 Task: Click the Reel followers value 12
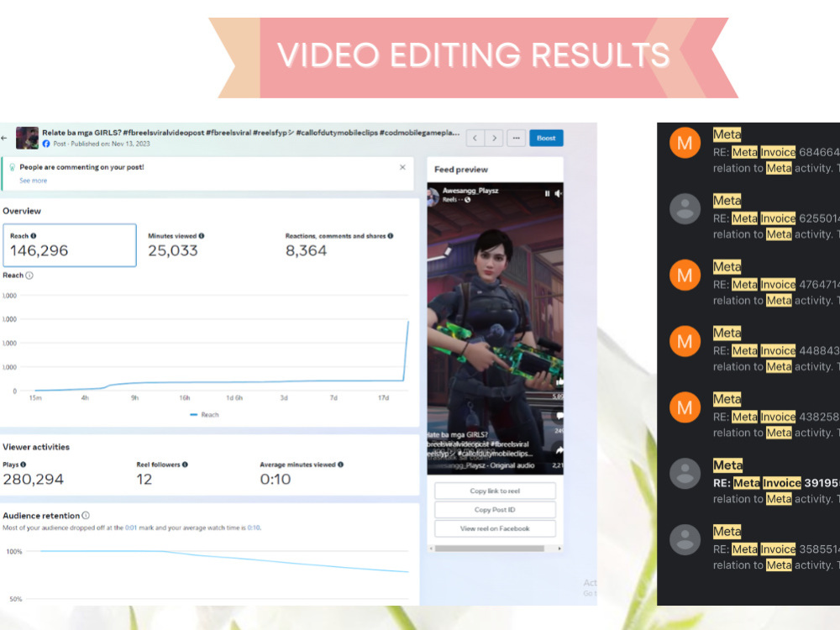pos(144,479)
